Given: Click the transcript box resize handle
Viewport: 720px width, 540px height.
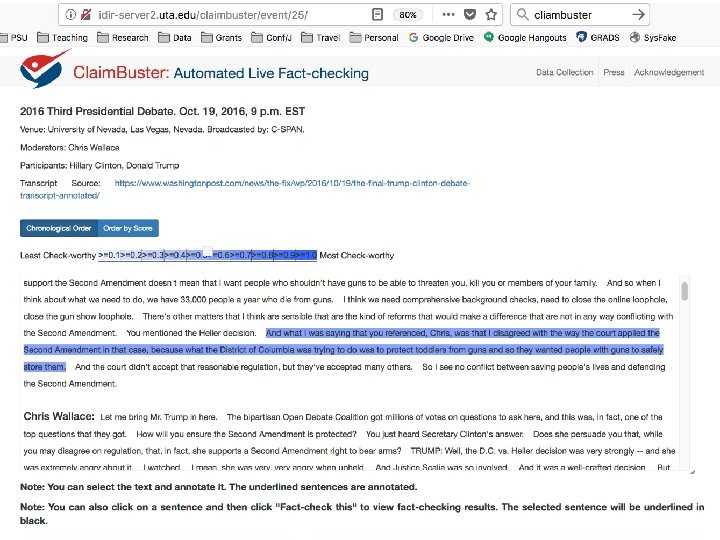Looking at the screenshot, I should (x=692, y=472).
